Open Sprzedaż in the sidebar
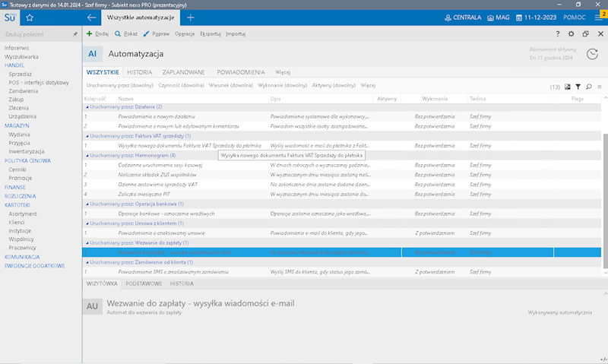608x364 pixels. (x=21, y=74)
